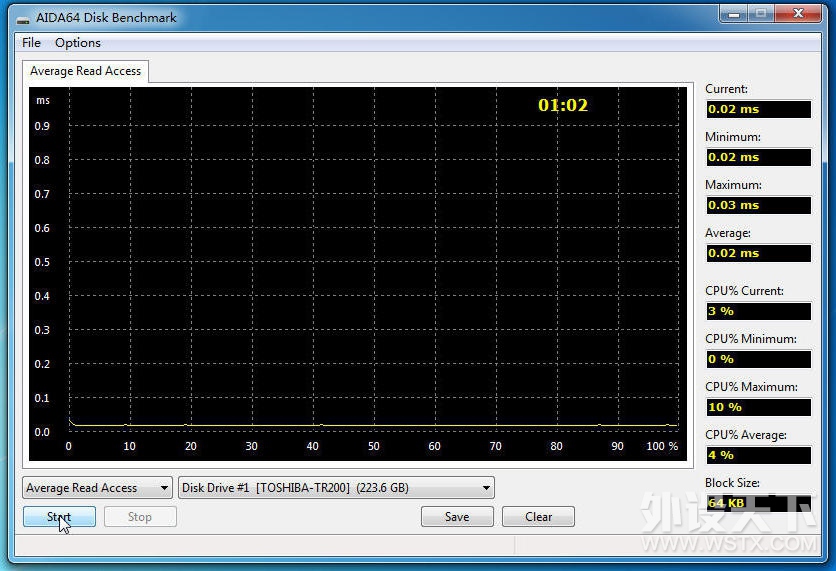The image size is (836, 571).
Task: Click the 0.5 y-axis label
Action: (42, 262)
